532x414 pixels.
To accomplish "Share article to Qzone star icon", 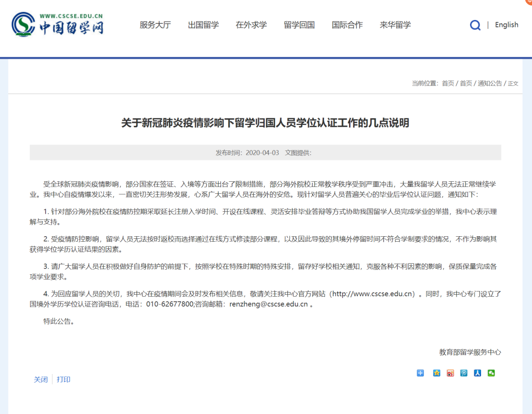I will pos(435,373).
